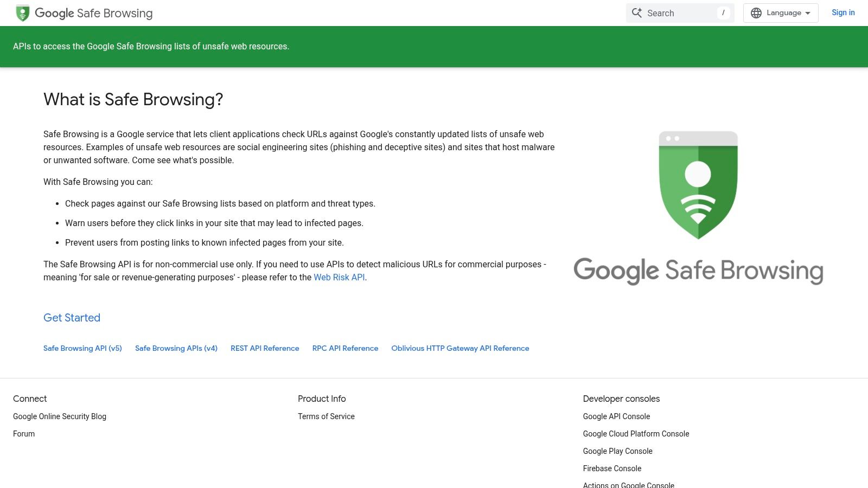The width and height of the screenshot is (868, 488).
Task: Open the Forum footer link
Action: click(x=24, y=434)
